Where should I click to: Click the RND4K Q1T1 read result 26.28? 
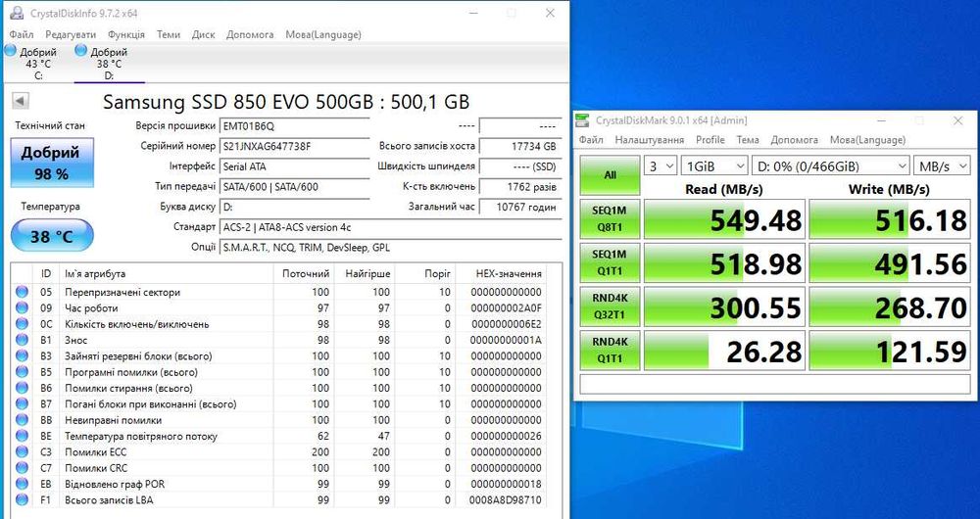pos(724,351)
